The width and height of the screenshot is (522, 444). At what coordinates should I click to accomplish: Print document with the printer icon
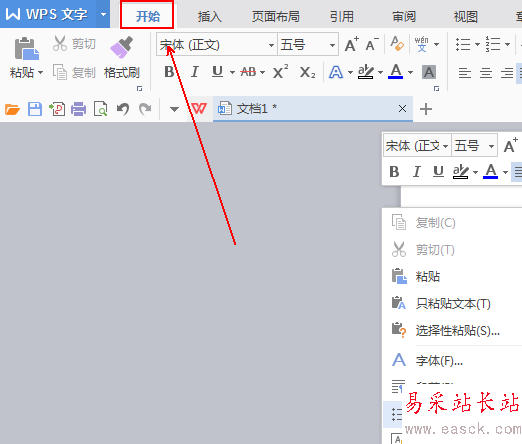(x=78, y=109)
